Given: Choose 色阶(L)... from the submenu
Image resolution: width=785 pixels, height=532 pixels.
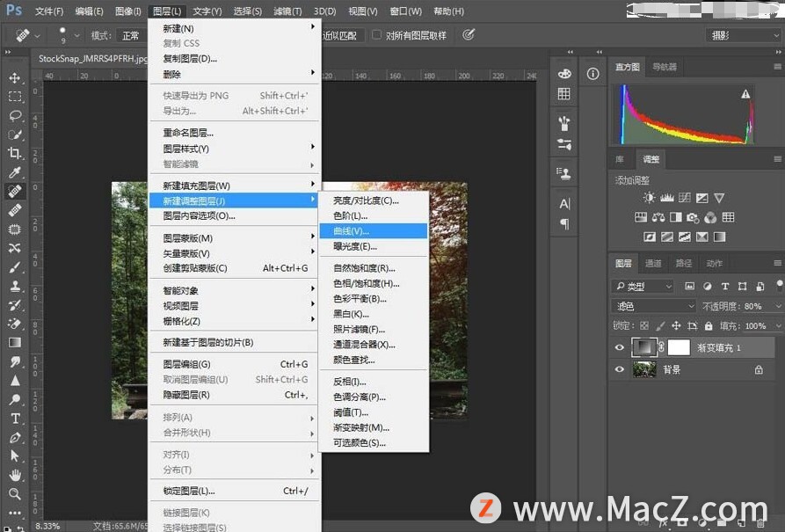Looking at the screenshot, I should 374,216.
